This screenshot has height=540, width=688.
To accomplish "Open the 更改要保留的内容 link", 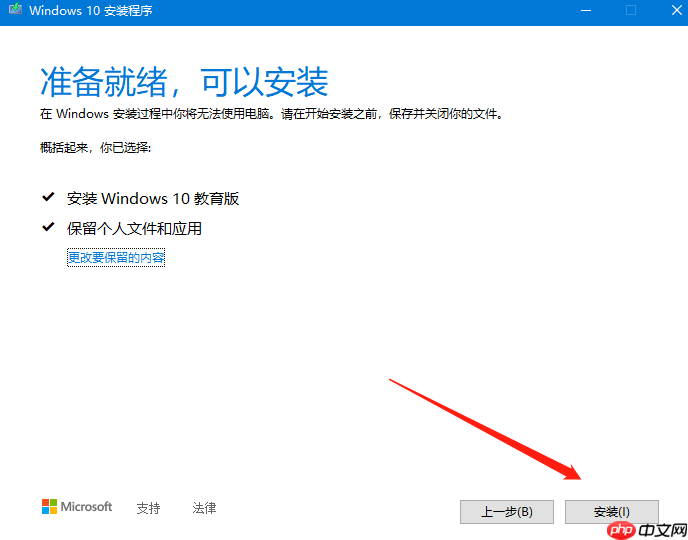I will [116, 257].
